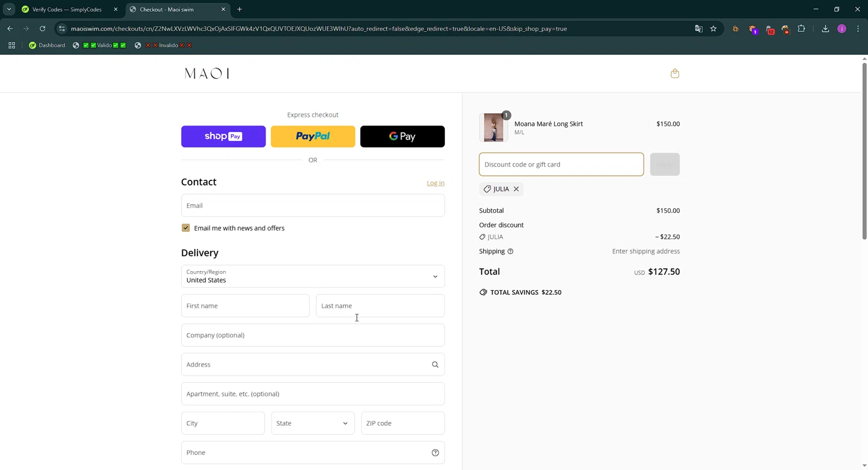The height and width of the screenshot is (470, 868).
Task: Click the address search magnifier icon
Action: point(435,365)
